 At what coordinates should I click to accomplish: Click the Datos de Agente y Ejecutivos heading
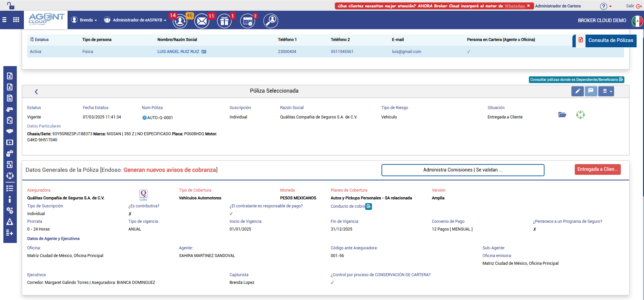coord(53,239)
